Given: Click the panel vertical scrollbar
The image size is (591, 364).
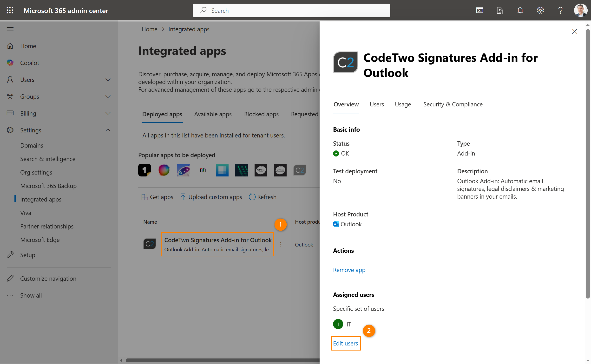Looking at the screenshot, I should [588, 164].
